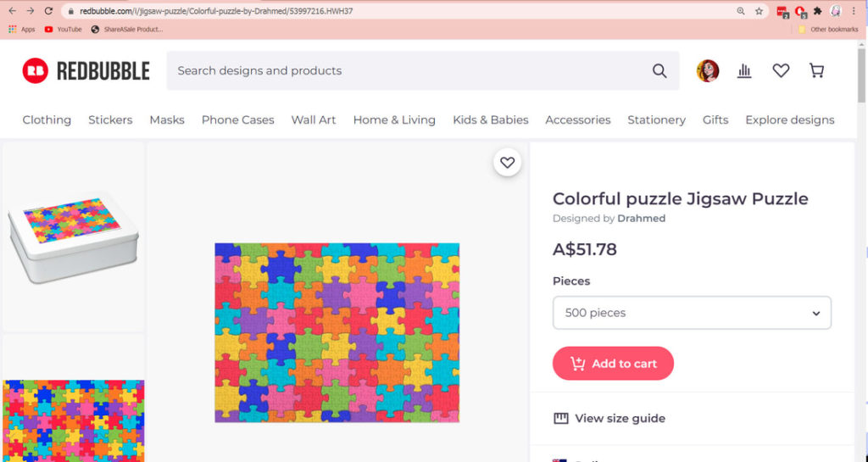Open the sales dashboard chart icon
This screenshot has height=462, width=868.
pos(744,71)
